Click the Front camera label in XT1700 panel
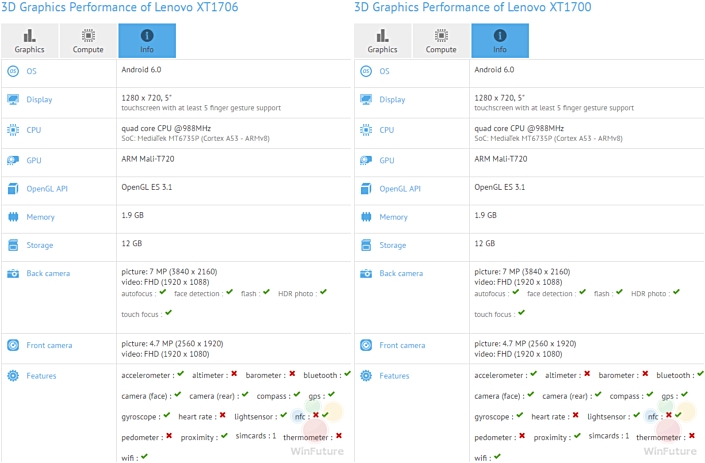 click(x=402, y=345)
